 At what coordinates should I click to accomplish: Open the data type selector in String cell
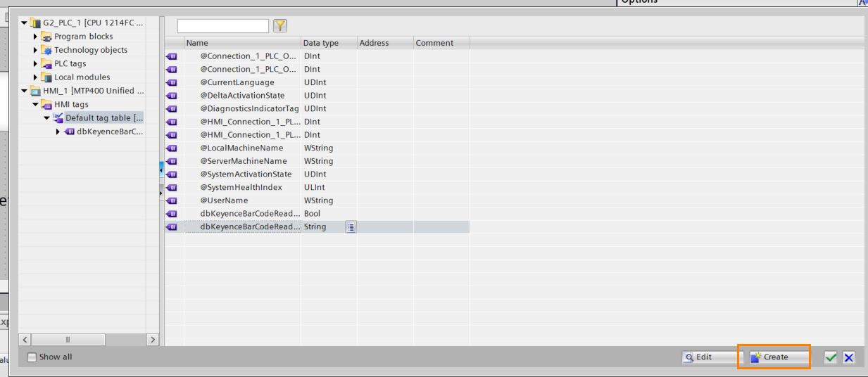click(x=351, y=227)
